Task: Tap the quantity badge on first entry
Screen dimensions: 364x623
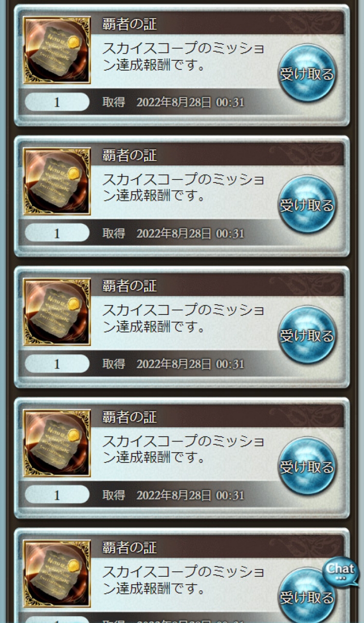Action: [57, 102]
